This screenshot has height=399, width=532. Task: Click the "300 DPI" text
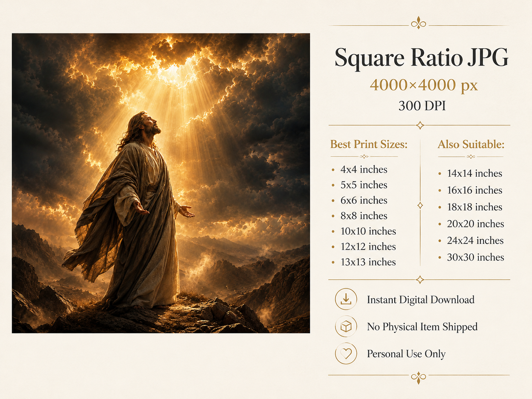coord(422,106)
